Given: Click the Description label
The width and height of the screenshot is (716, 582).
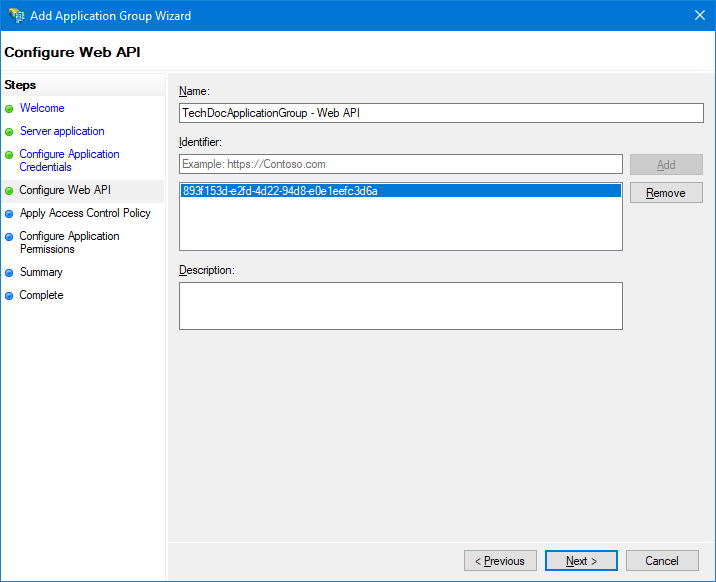Looking at the screenshot, I should 206,270.
